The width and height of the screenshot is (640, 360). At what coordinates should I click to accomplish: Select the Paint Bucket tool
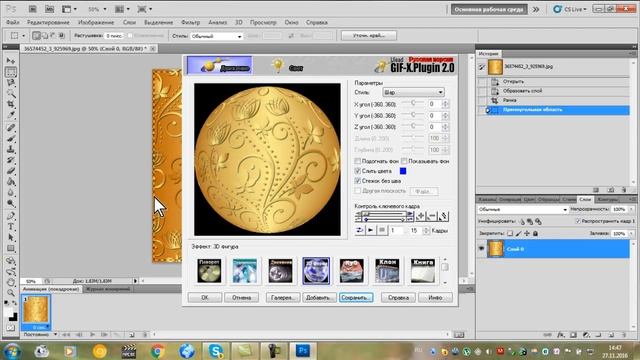(11, 182)
